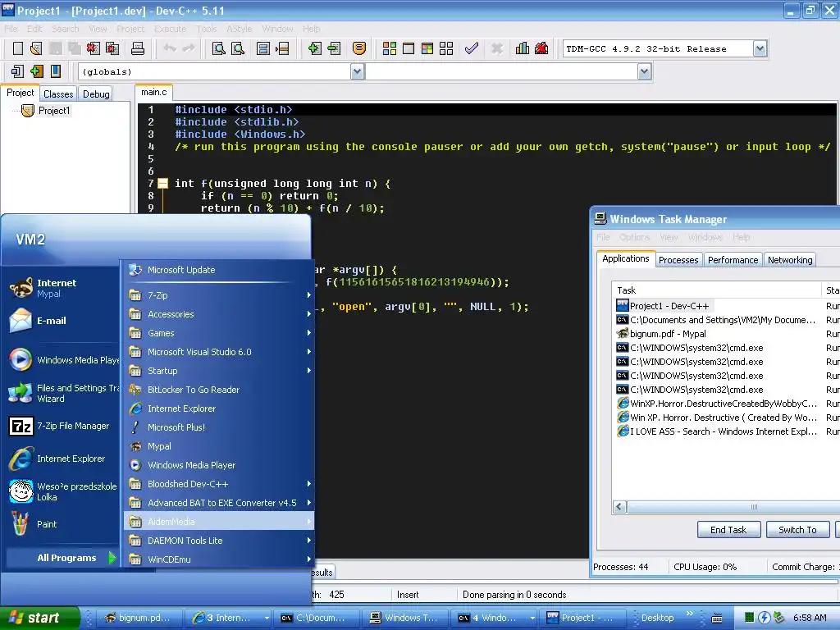Screen dimensions: 840x630
Task: Open E-mail from Start menu pinned list
Action: coord(60,321)
